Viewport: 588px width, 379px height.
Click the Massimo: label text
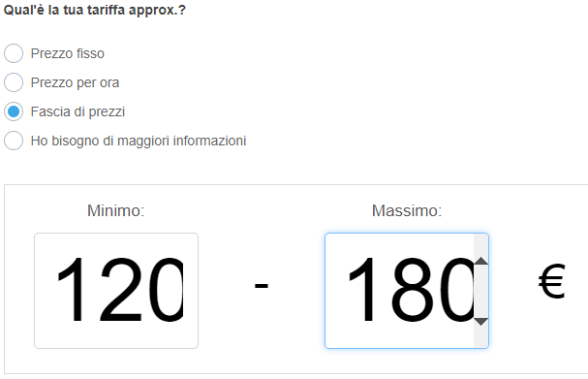pyautogui.click(x=407, y=210)
